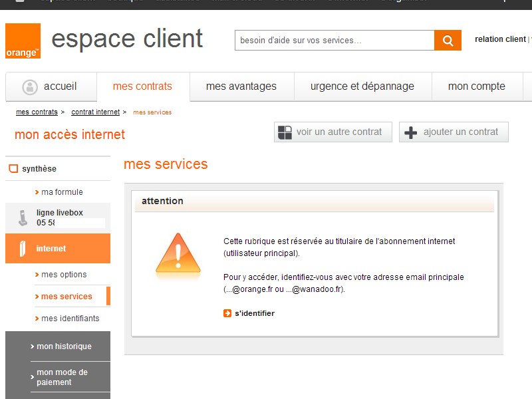
Task: Click voir un autre contrat button
Action: (333, 132)
